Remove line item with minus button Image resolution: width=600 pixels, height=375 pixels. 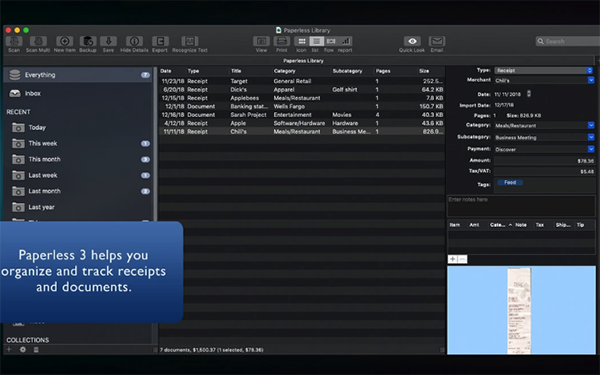[462, 259]
